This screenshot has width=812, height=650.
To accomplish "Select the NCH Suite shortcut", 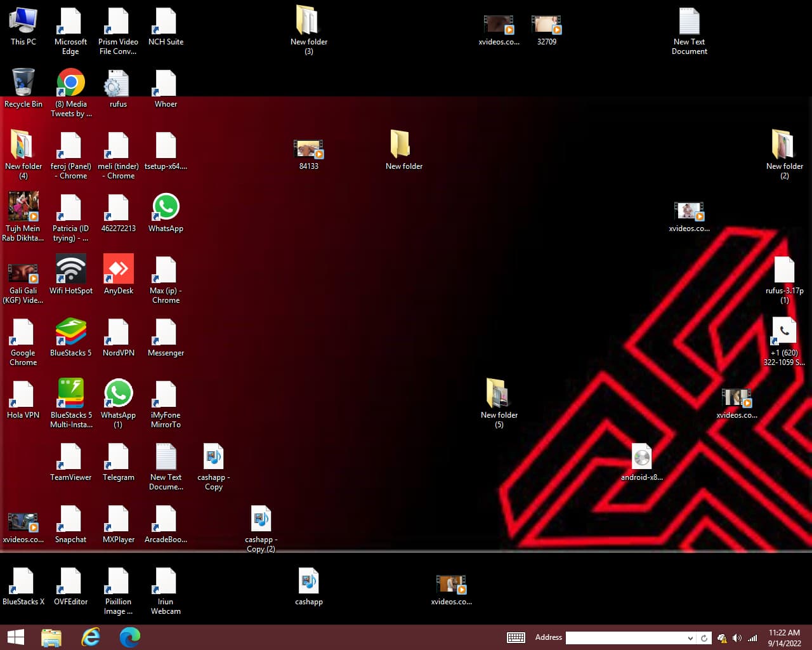I will pyautogui.click(x=166, y=27).
